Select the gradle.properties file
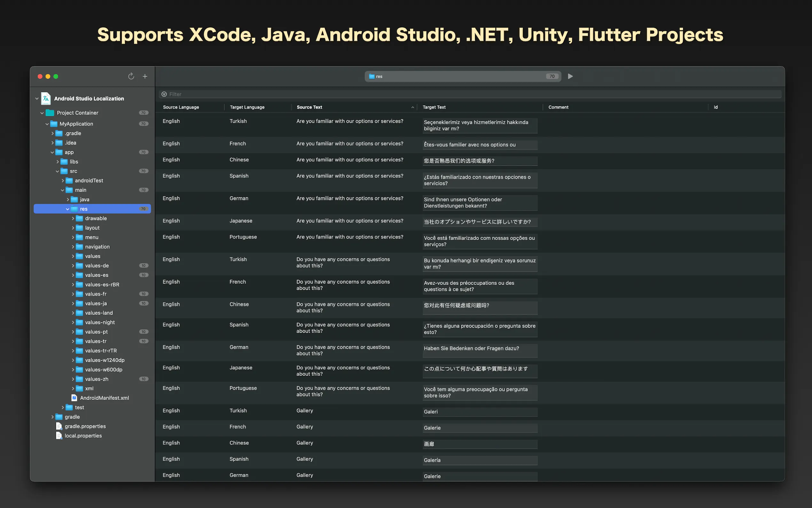The height and width of the screenshot is (508, 812). pyautogui.click(x=85, y=426)
